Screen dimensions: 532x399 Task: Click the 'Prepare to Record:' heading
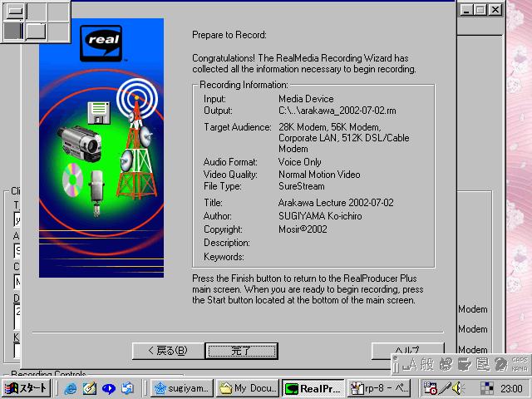(229, 35)
